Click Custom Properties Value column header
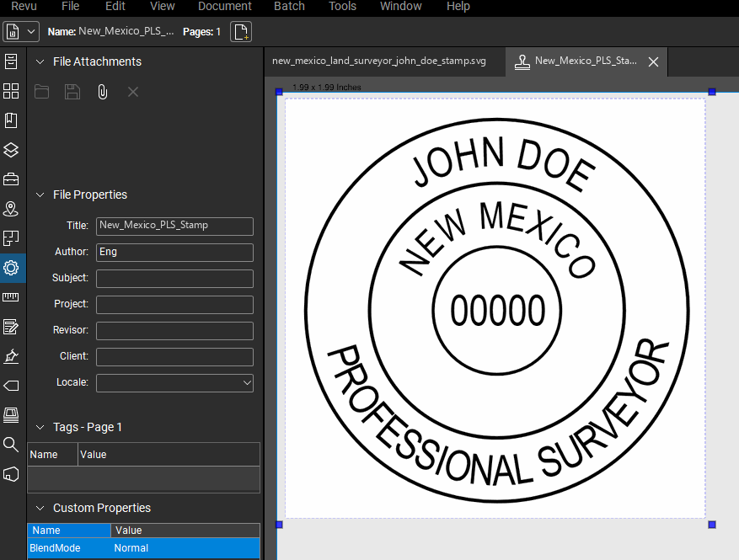 185,531
